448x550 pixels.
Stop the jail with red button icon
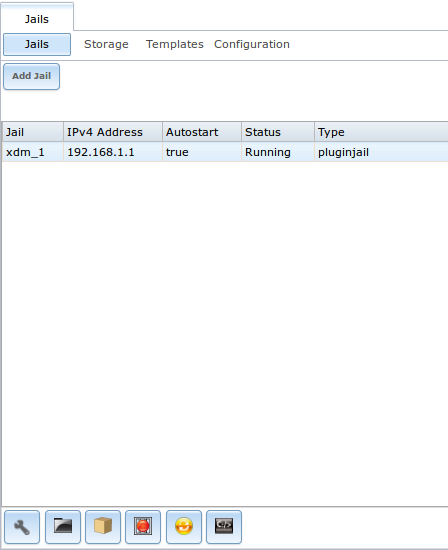click(143, 527)
